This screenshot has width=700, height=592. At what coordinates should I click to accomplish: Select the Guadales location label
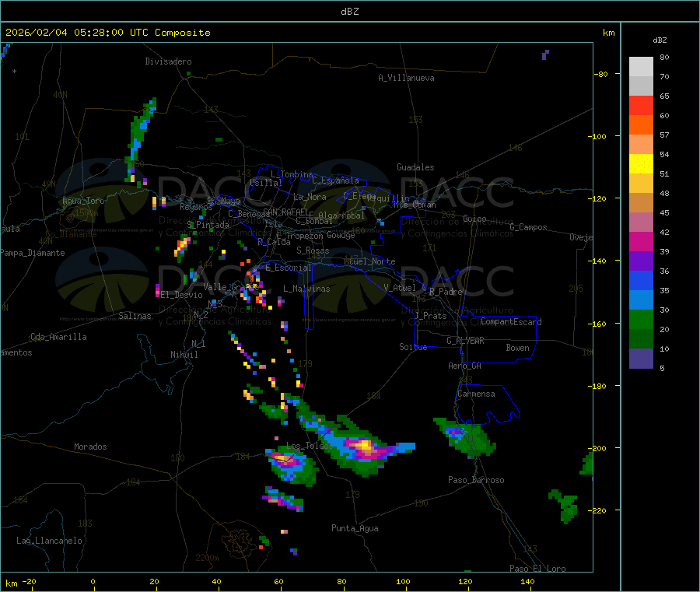(415, 167)
